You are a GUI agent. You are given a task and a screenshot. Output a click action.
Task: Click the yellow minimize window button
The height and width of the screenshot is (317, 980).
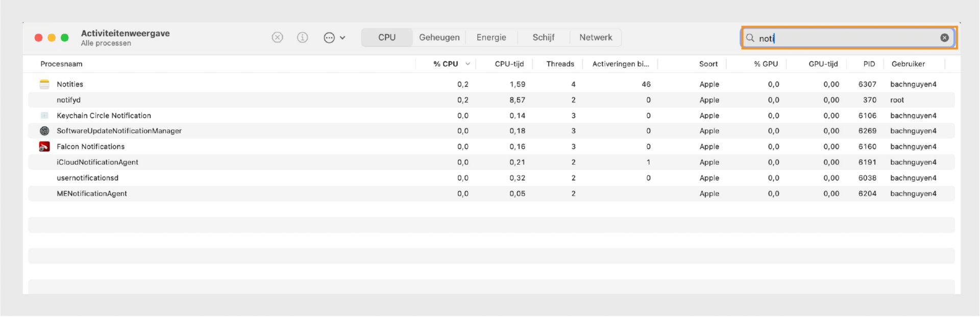tap(52, 38)
